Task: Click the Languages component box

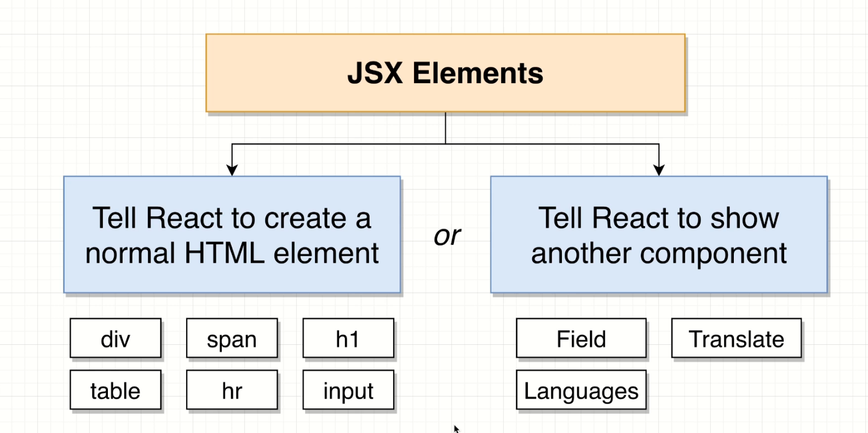Action: (581, 390)
